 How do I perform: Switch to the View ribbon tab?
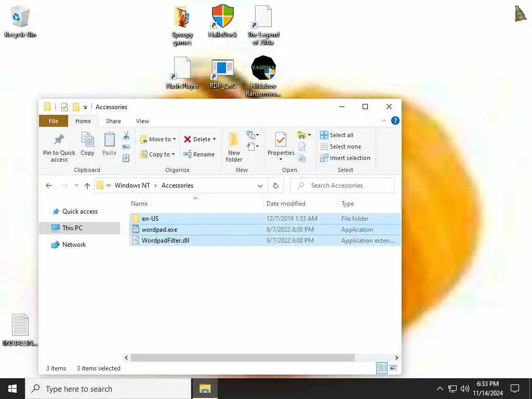tap(142, 121)
